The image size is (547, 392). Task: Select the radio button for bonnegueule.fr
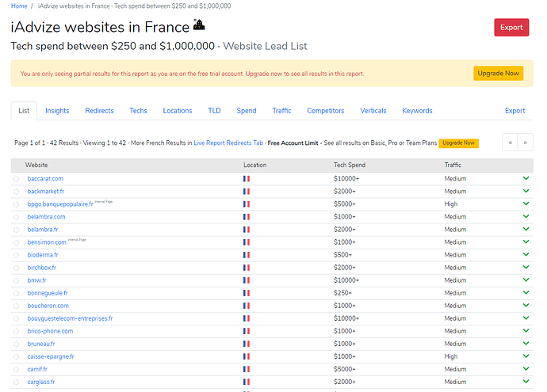click(x=17, y=293)
